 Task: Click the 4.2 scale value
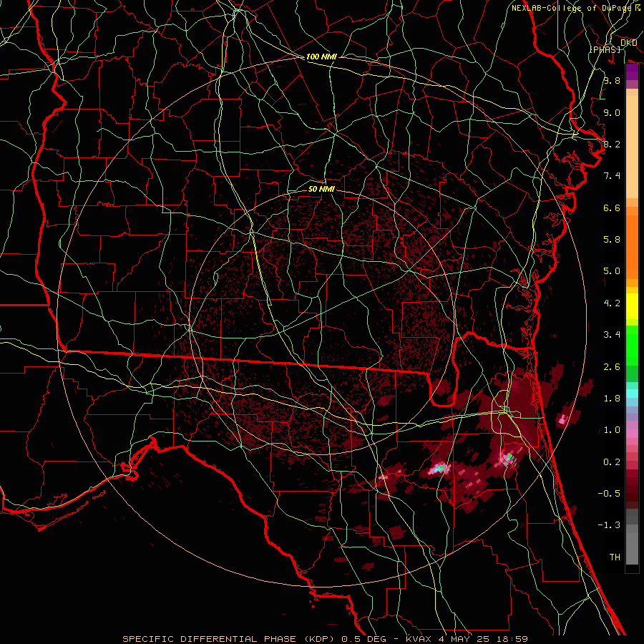coord(612,303)
